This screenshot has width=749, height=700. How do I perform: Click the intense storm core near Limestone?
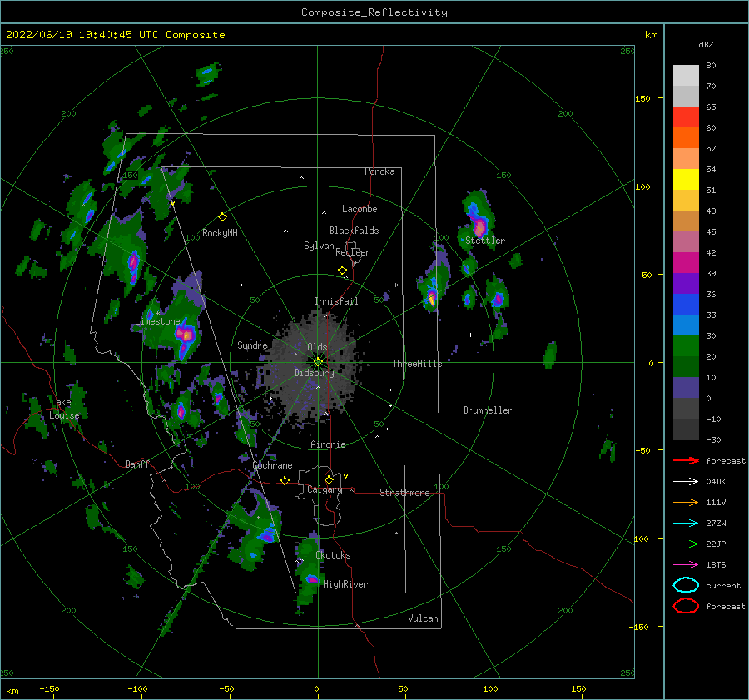[x=186, y=335]
